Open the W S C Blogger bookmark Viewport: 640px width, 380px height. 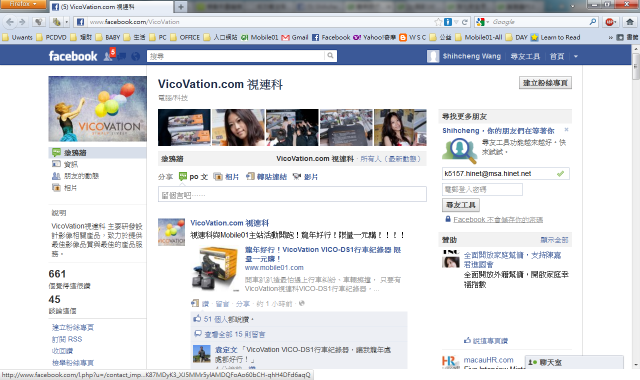coord(413,38)
